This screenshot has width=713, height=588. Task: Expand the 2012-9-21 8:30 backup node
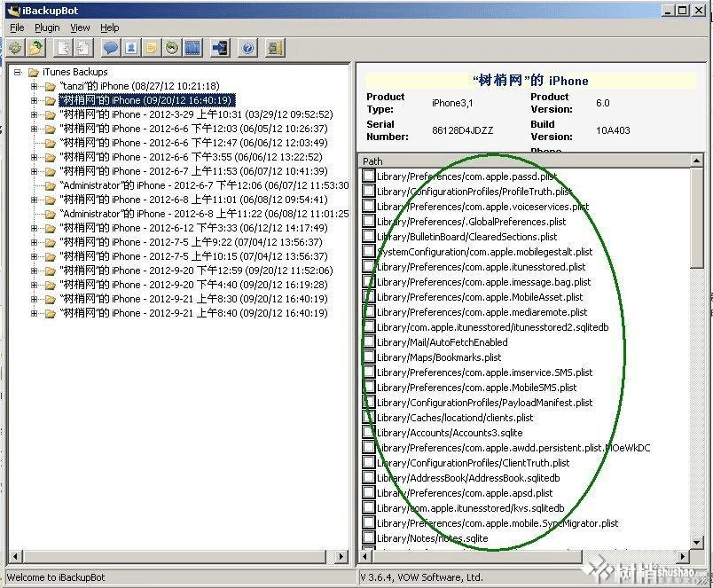34,299
